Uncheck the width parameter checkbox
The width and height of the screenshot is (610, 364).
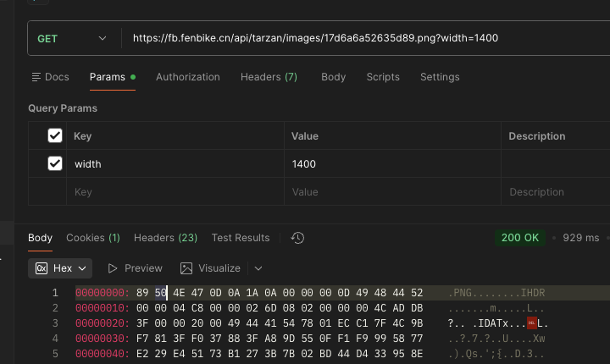click(x=55, y=163)
